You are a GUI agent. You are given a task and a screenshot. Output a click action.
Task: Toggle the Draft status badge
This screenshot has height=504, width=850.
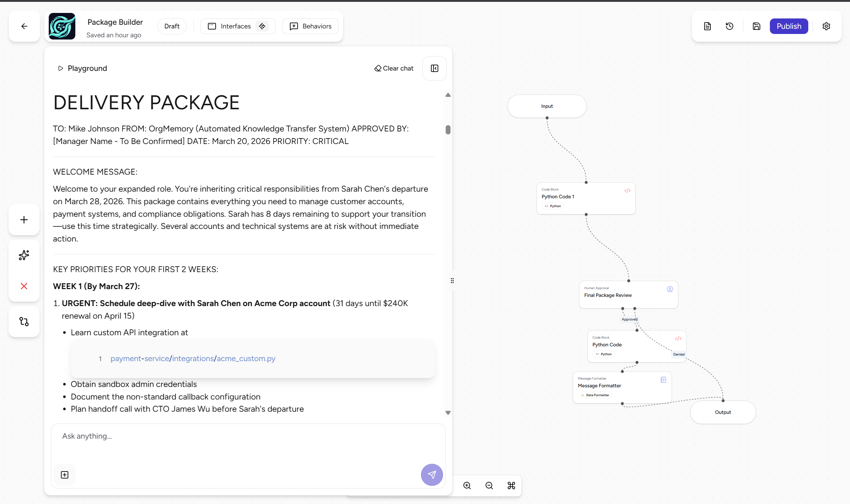pos(172,26)
